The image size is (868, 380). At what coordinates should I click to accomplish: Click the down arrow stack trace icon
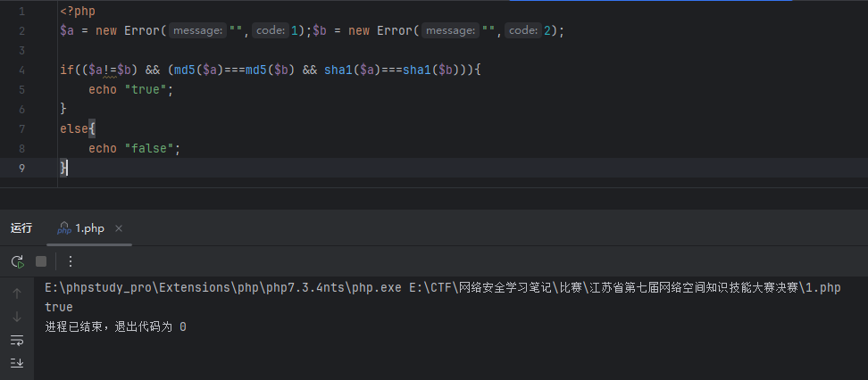[17, 317]
